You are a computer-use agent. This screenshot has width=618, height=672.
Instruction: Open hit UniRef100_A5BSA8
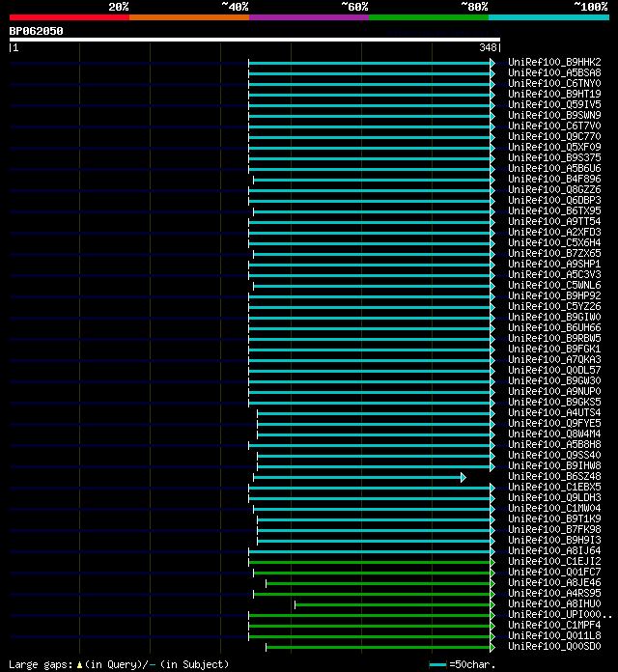click(554, 72)
